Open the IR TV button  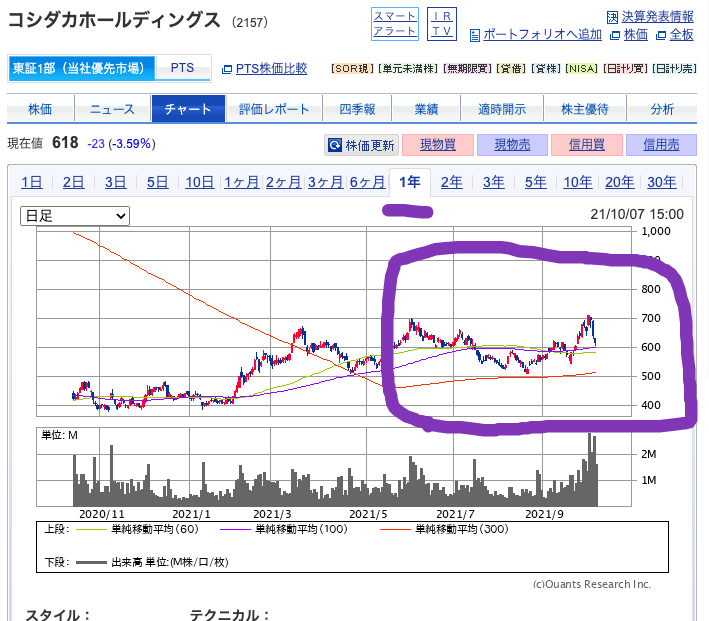pos(442,24)
